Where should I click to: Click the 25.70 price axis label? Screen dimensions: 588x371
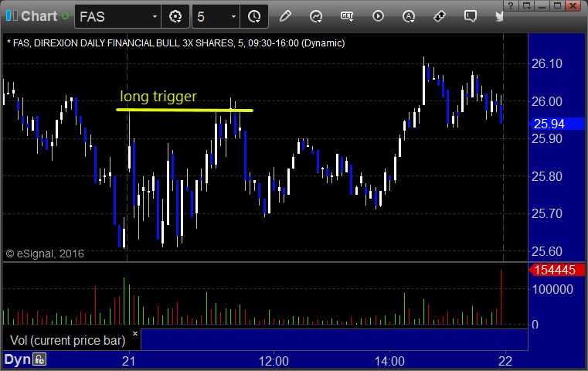[547, 214]
